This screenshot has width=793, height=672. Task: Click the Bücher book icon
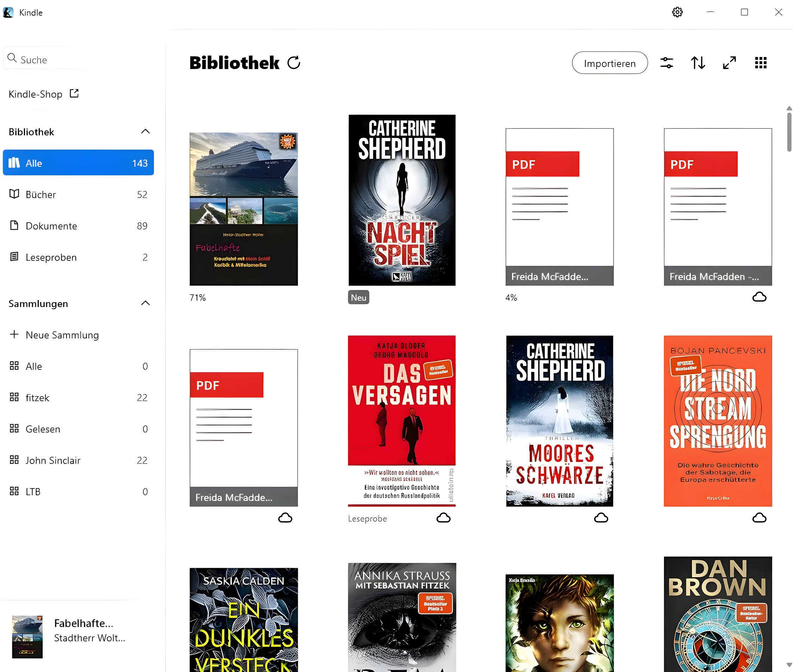coord(14,194)
